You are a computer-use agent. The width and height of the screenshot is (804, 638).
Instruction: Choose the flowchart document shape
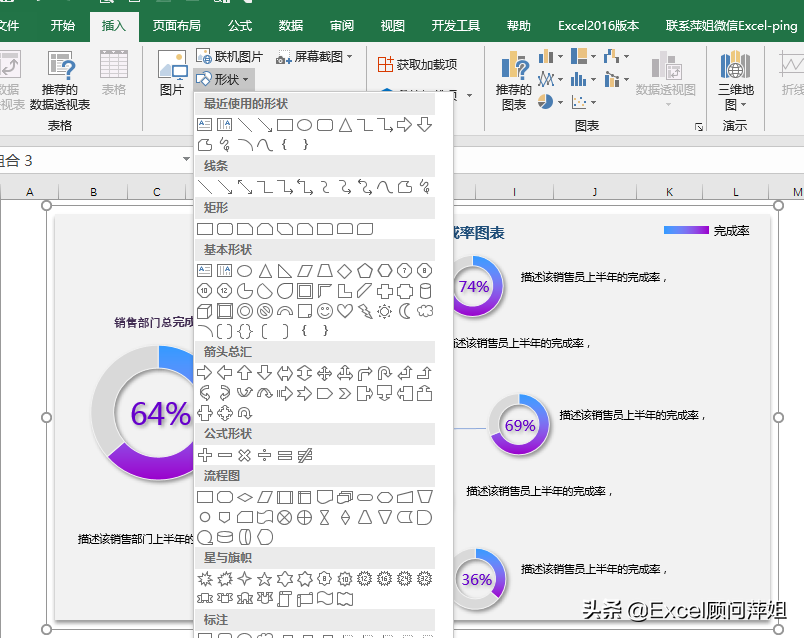325,497
